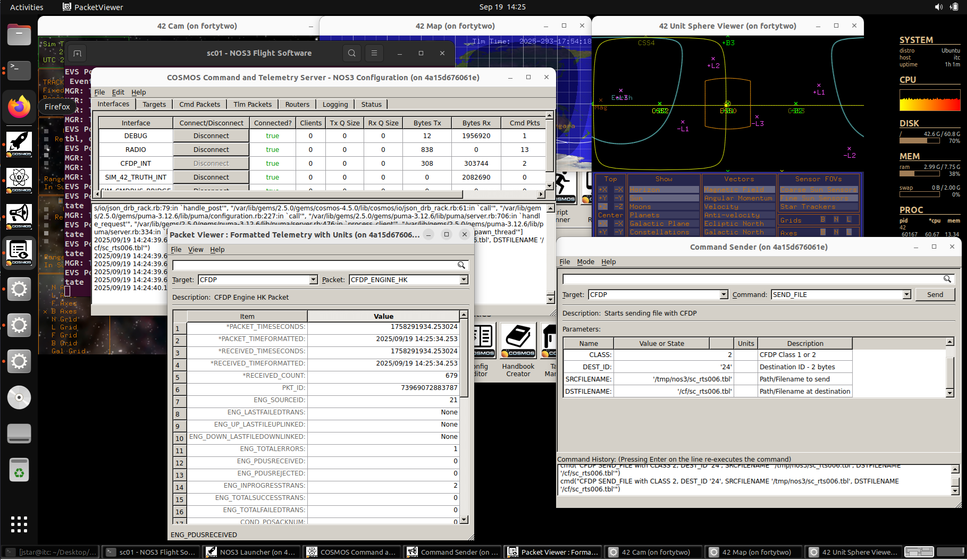Open the Trash dock icon
The height and width of the screenshot is (560, 967).
point(19,470)
